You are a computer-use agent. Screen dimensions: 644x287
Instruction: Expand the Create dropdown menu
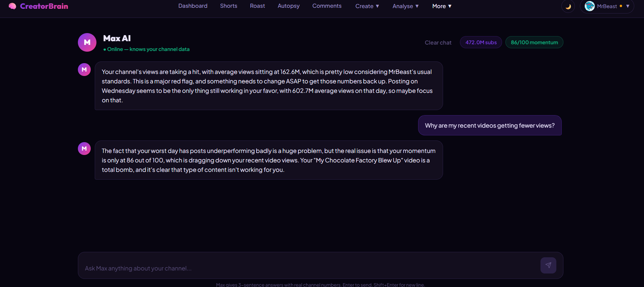coord(367,6)
